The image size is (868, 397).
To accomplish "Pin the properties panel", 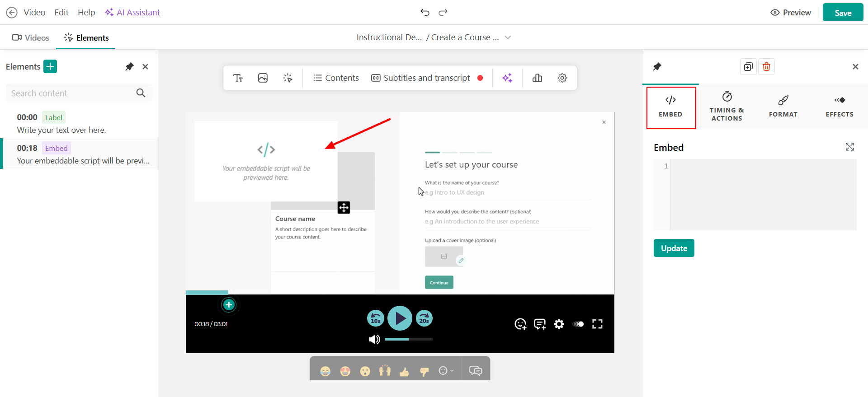I will click(x=657, y=67).
